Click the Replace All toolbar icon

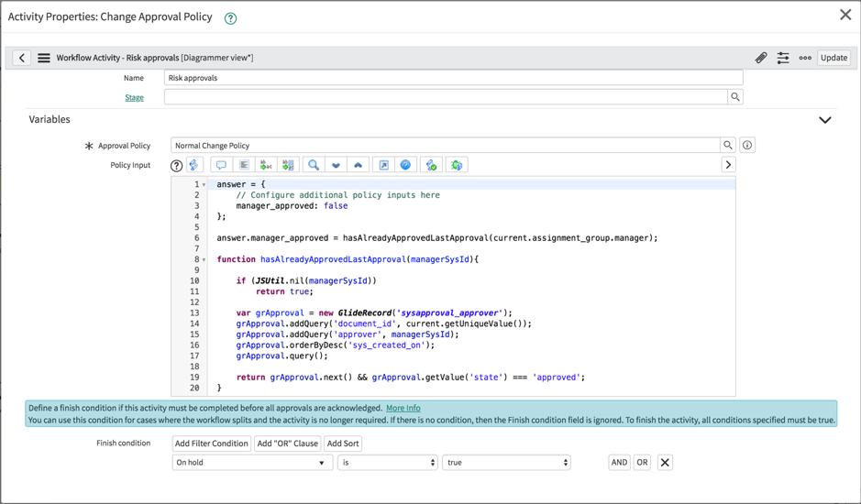click(288, 165)
